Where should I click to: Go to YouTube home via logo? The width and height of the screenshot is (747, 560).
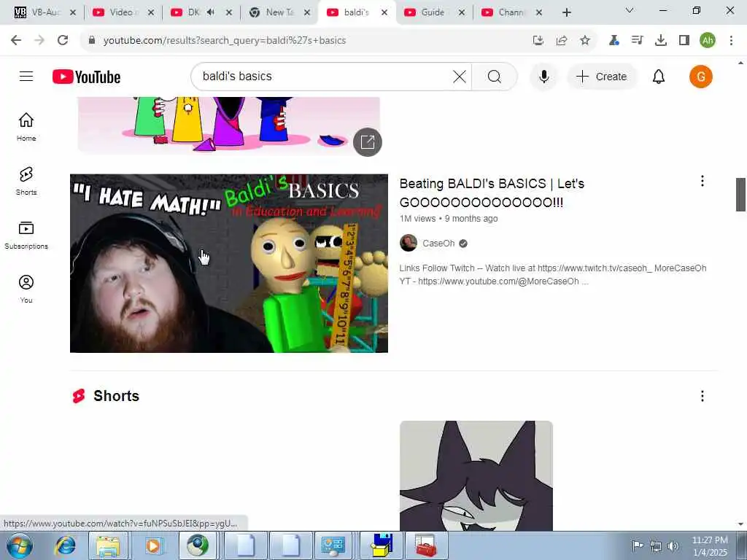(86, 77)
